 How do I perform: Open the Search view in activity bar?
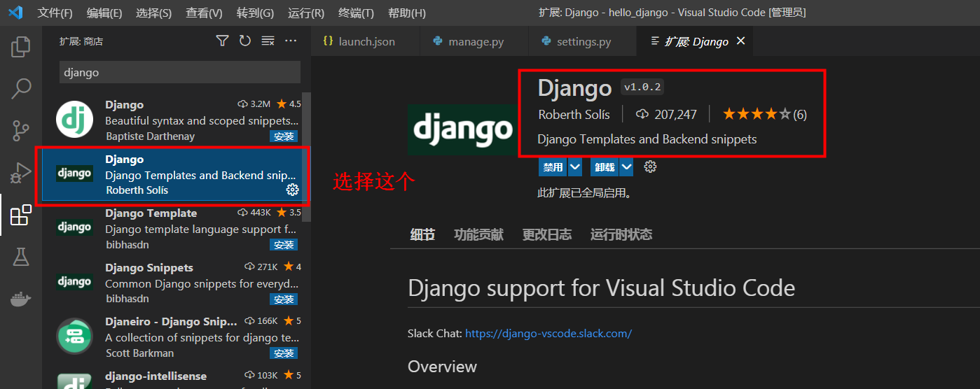[21, 89]
